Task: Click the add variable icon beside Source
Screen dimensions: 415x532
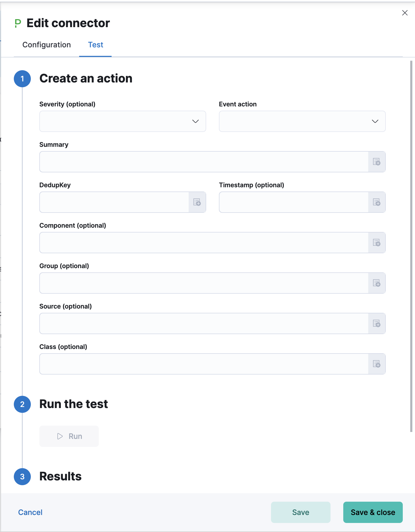Action: [377, 323]
